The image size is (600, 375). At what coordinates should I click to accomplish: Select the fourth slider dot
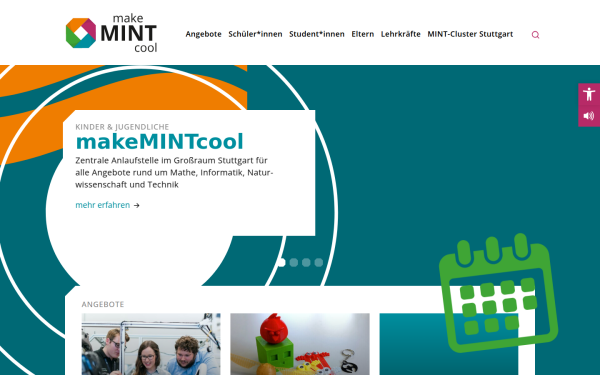318,262
